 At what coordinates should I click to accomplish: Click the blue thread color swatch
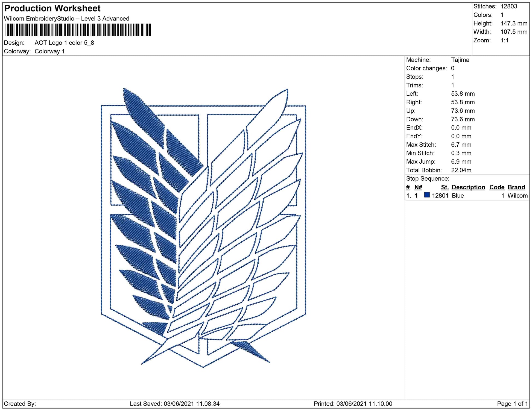click(x=427, y=195)
